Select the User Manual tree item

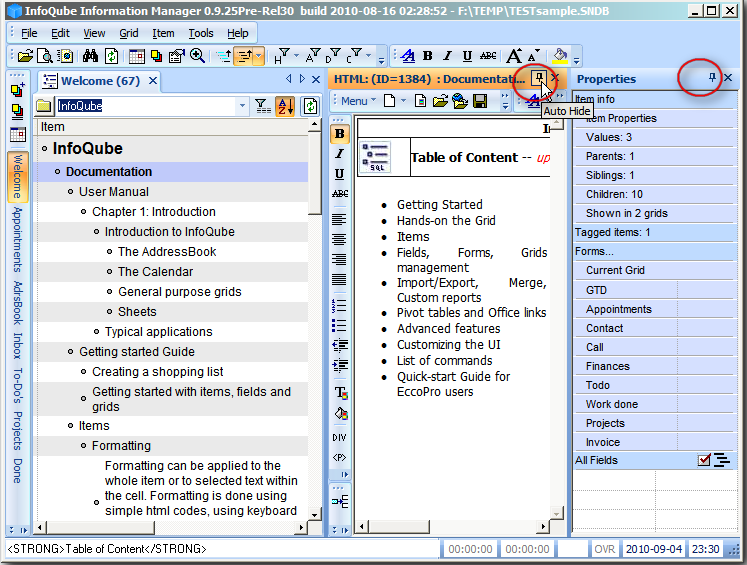click(114, 192)
